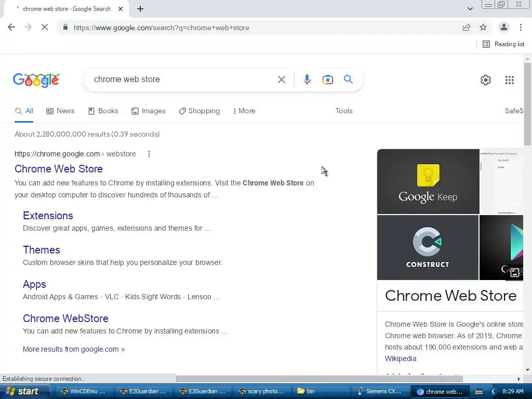Bookmark this page with the star icon

point(483,28)
